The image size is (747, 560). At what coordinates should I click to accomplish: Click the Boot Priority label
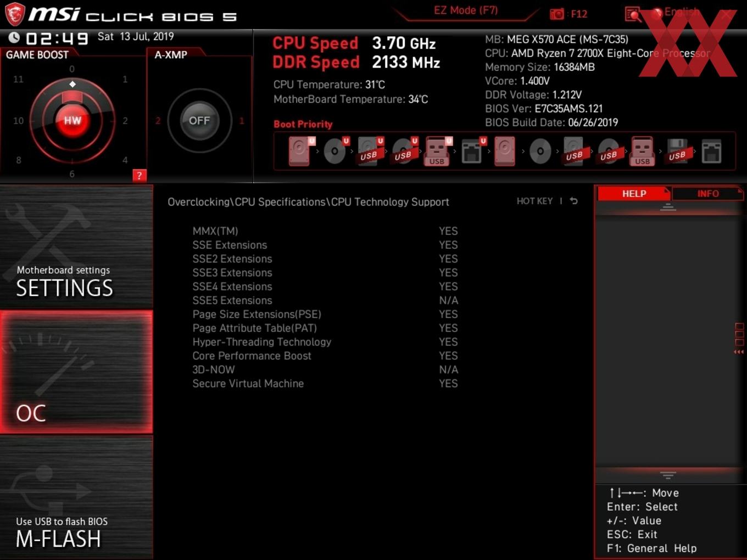(x=303, y=124)
